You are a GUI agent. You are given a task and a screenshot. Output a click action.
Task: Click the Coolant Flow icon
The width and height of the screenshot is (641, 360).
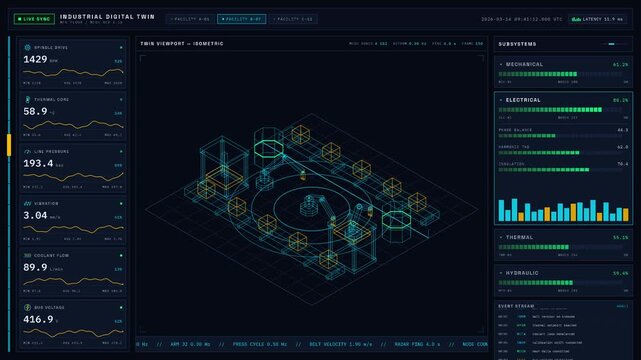[x=27, y=255]
